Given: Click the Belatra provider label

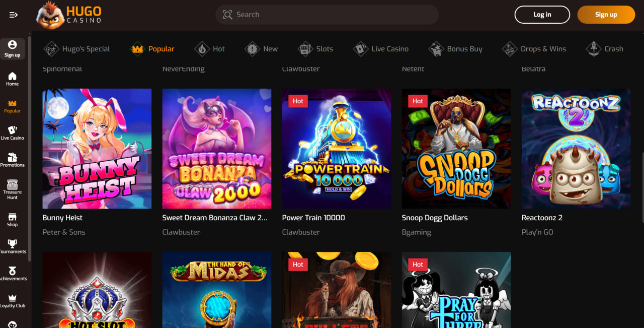Looking at the screenshot, I should click(x=533, y=69).
